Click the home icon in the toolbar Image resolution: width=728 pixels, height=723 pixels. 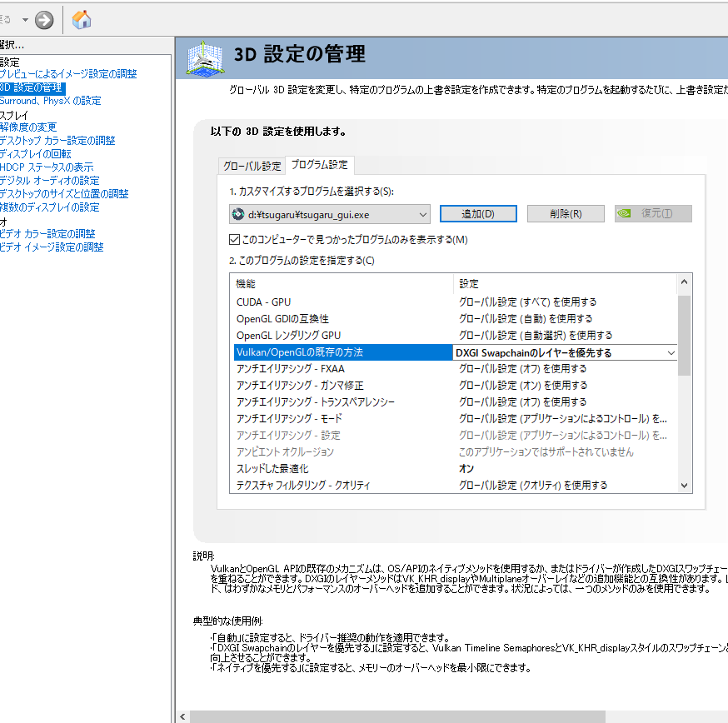tap(81, 19)
